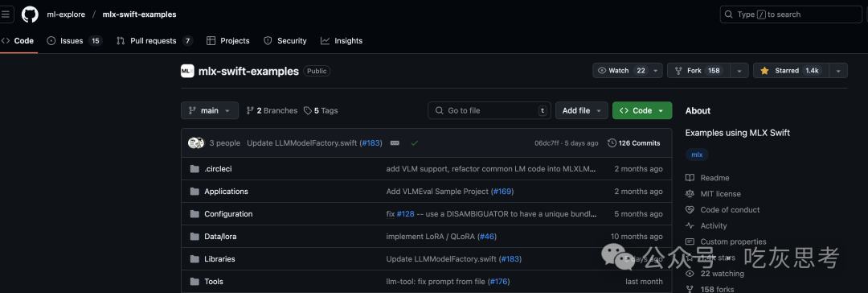This screenshot has height=293, width=868.
Task: Open the Configuration folder
Action: pos(228,213)
